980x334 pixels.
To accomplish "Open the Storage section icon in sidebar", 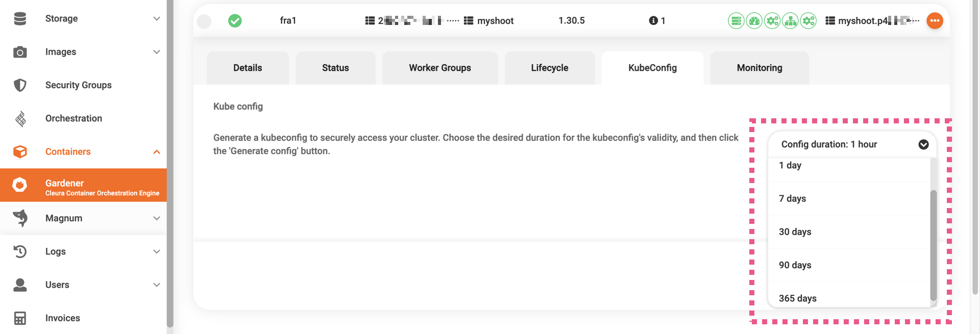I will pos(19,18).
